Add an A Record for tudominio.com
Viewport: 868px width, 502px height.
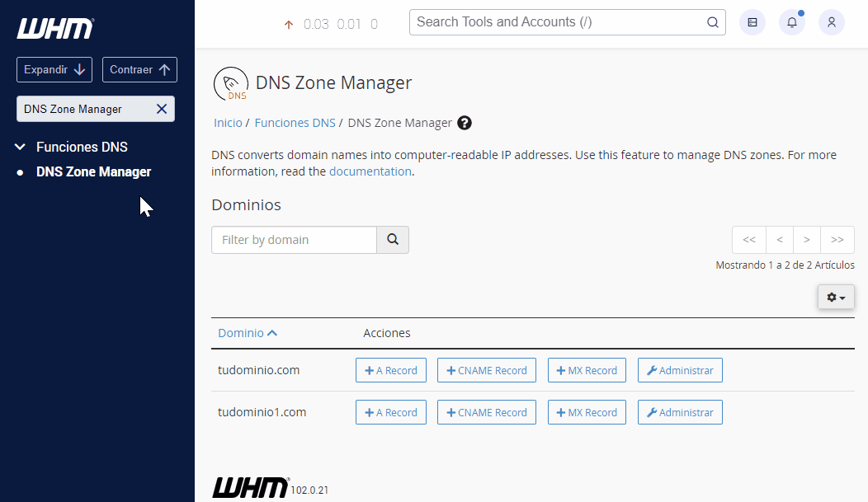pos(391,370)
